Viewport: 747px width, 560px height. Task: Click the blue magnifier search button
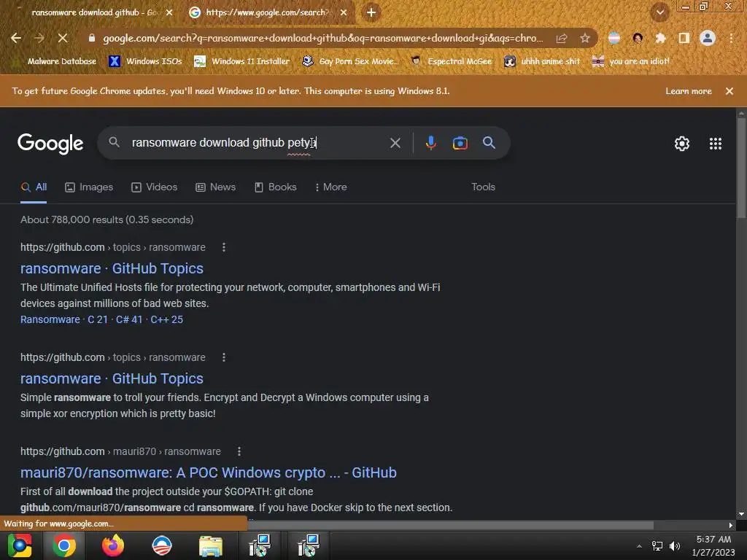point(489,142)
